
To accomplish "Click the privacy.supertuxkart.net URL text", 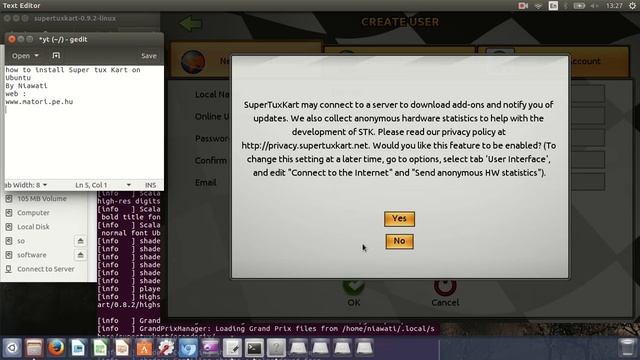I will tap(305, 146).
